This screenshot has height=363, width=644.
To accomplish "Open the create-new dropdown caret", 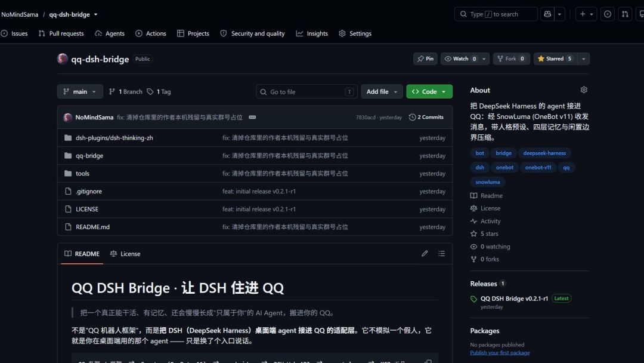I will (x=592, y=14).
